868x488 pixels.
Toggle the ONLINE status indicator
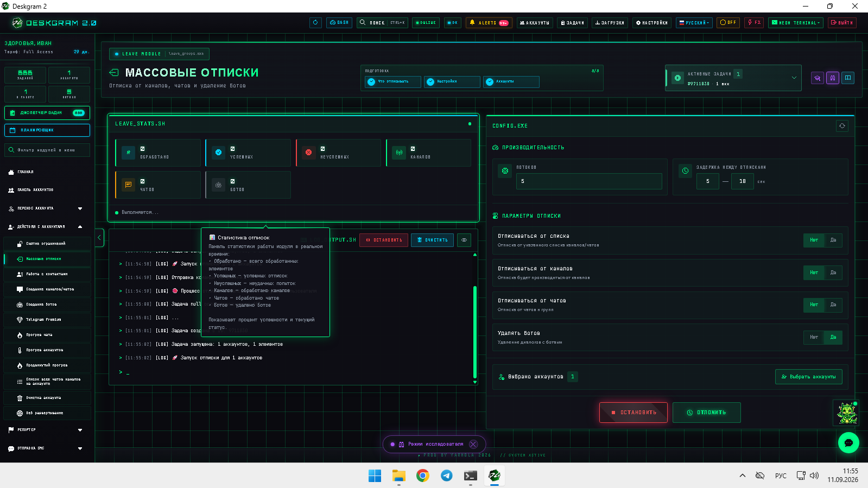click(426, 23)
